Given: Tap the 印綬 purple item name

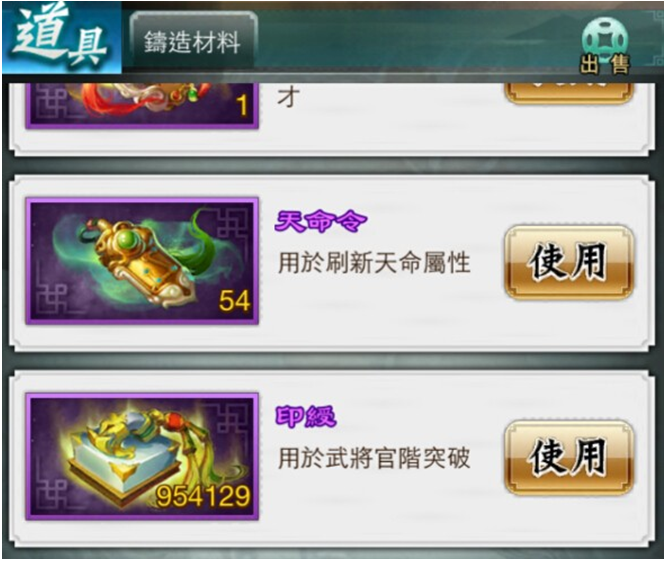Looking at the screenshot, I should (305, 417).
